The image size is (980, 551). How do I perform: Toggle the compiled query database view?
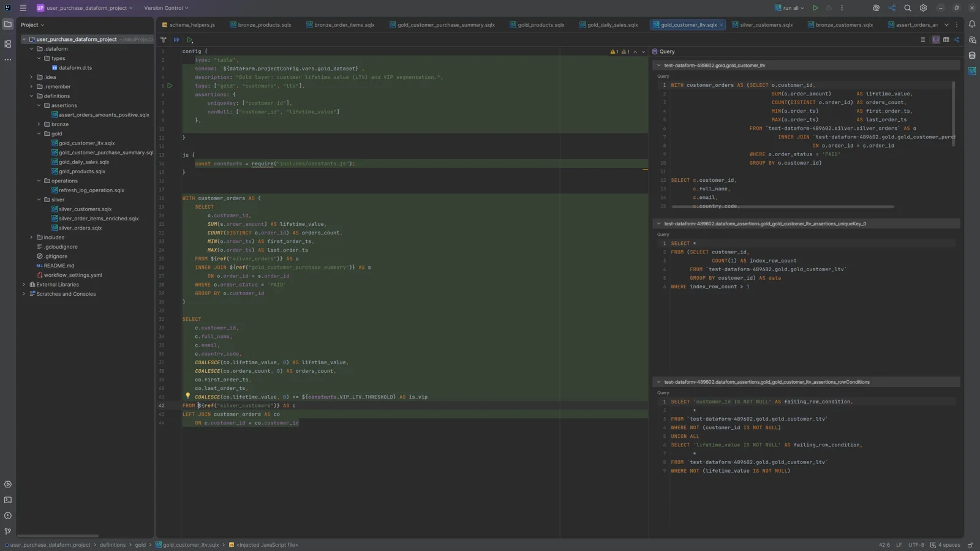pyautogui.click(x=936, y=40)
